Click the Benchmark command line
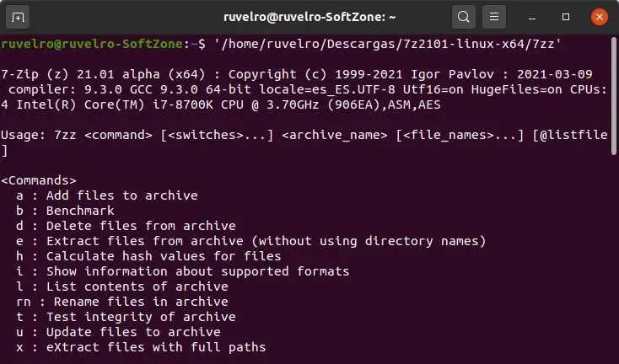Image resolution: width=619 pixels, height=364 pixels. (x=65, y=211)
